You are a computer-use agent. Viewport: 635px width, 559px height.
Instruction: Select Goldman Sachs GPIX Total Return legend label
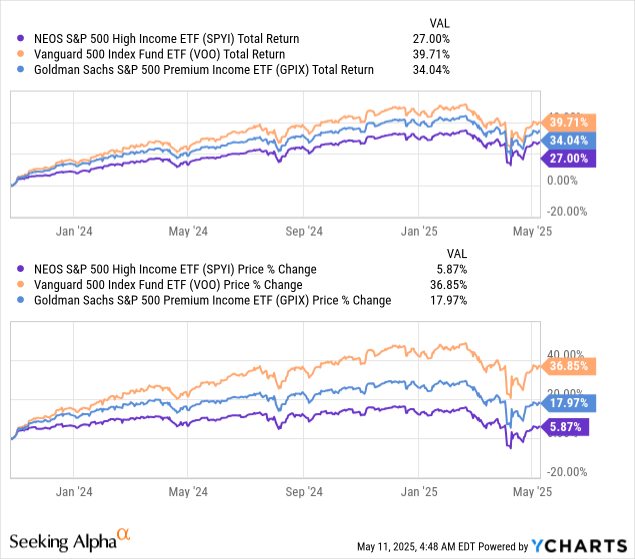click(x=203, y=70)
